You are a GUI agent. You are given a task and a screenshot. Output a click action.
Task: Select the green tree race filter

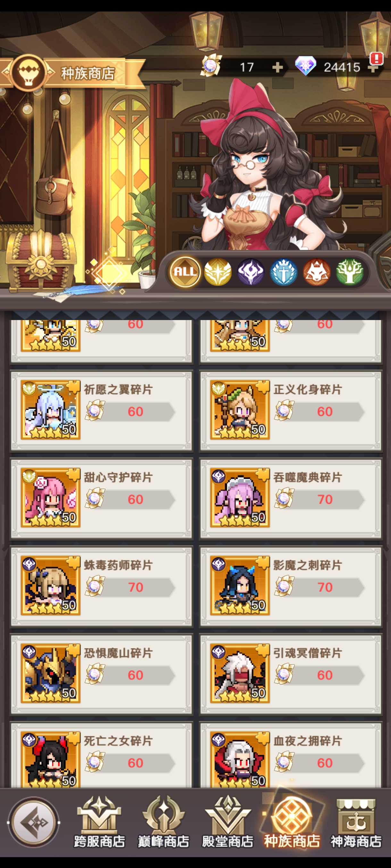tap(350, 272)
